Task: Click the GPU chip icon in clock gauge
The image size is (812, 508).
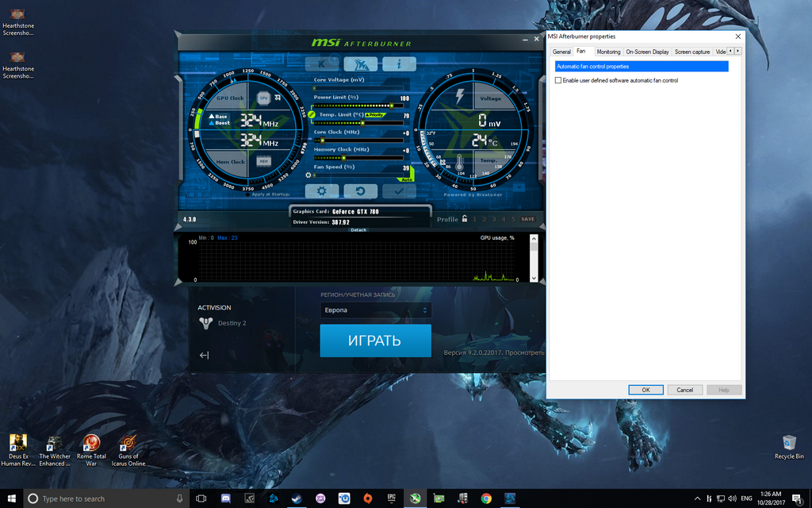Action: [263, 98]
